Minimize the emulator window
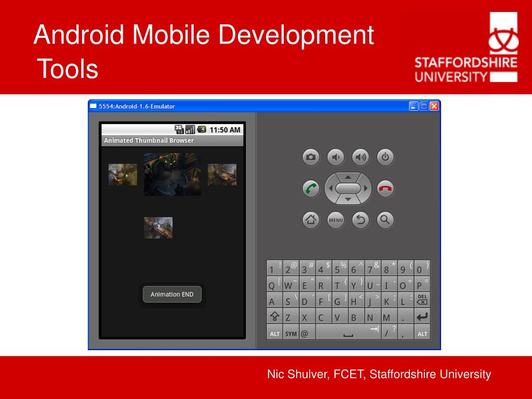Screen dimensions: 532x399 coord(413,106)
